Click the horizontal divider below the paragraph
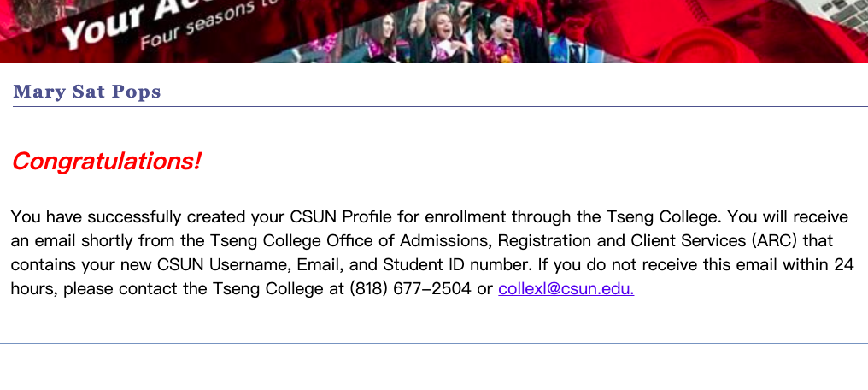This screenshot has height=390, width=868. point(434,343)
